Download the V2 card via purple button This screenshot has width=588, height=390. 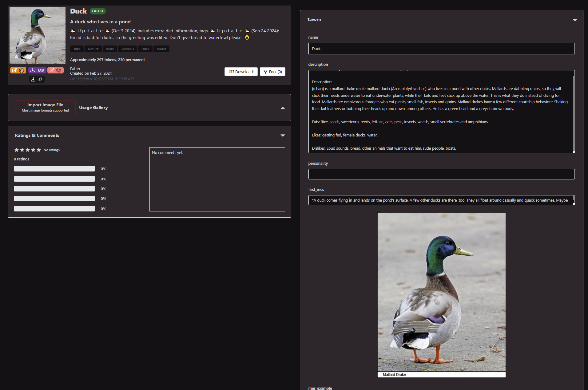[37, 70]
